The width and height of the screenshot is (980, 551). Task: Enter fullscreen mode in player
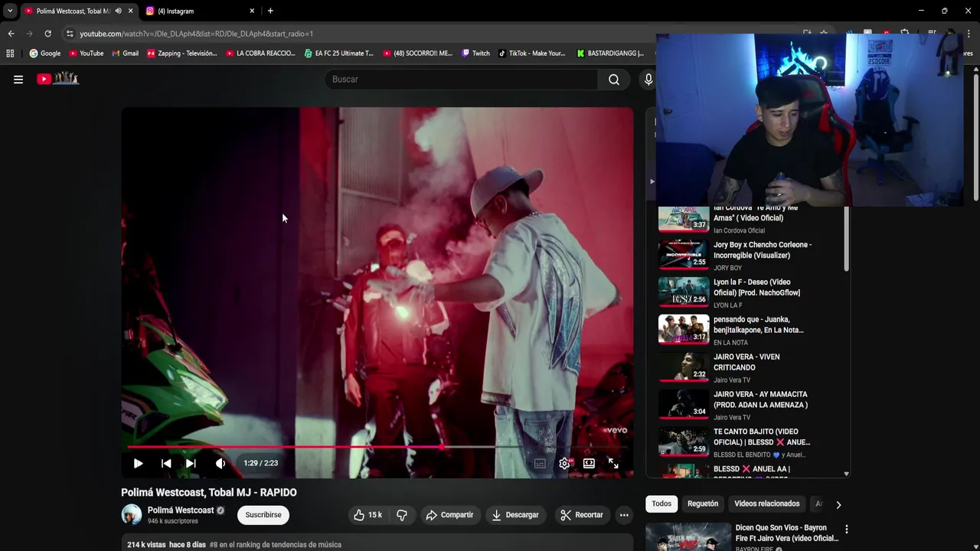tap(613, 463)
